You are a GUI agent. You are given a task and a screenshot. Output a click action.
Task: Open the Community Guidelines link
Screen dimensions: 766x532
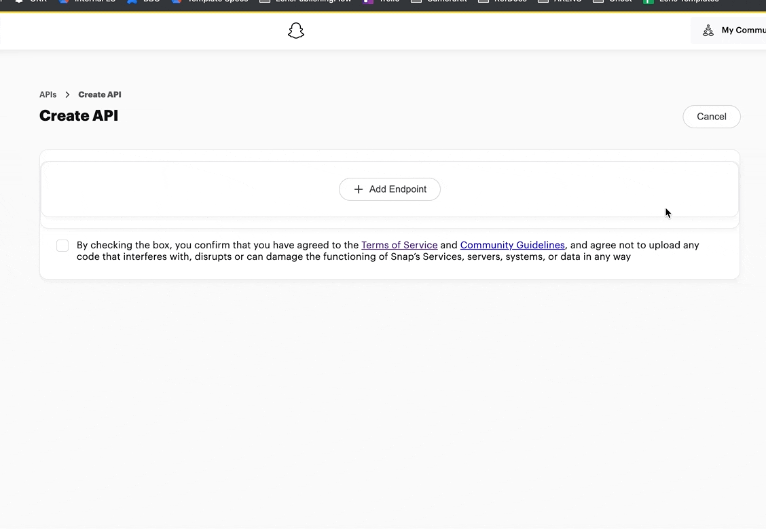pyautogui.click(x=512, y=245)
